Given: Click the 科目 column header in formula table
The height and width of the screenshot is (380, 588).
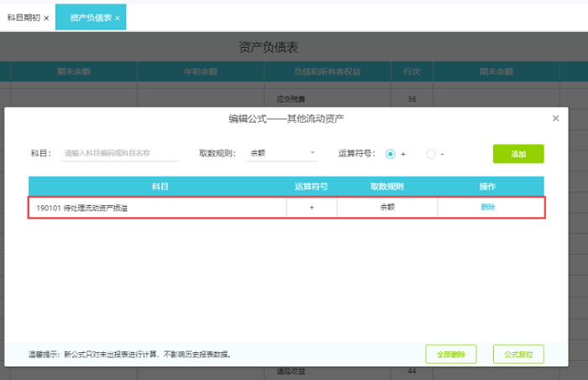Looking at the screenshot, I should 160,187.
